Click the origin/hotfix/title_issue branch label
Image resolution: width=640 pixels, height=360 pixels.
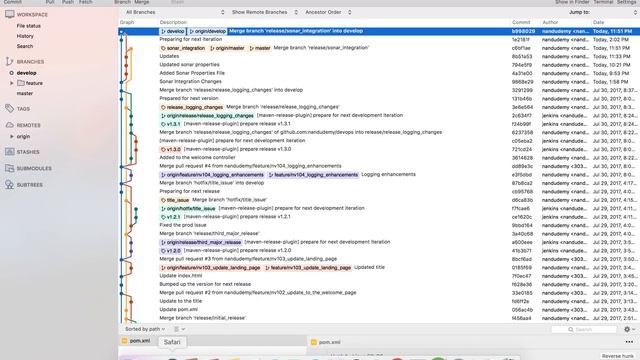188,209
